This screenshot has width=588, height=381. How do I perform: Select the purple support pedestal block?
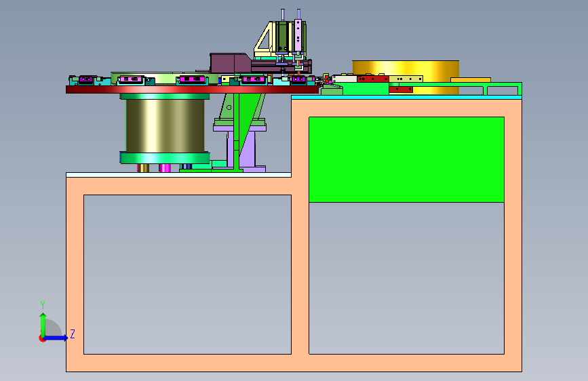tap(248, 148)
